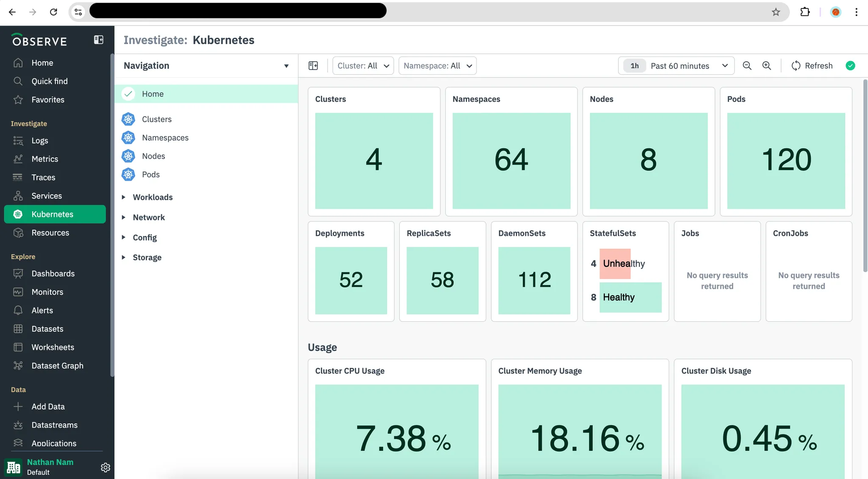
Task: Open Quick find search
Action: click(49, 81)
